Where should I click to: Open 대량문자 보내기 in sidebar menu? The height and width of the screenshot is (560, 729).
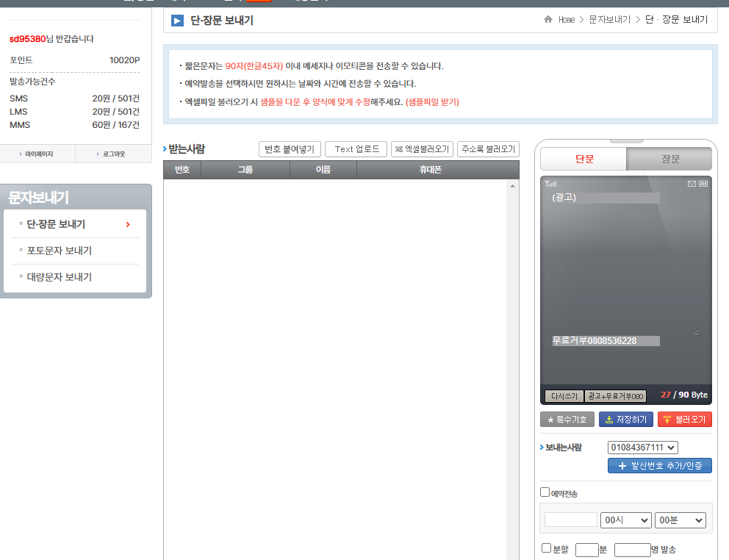click(x=60, y=277)
